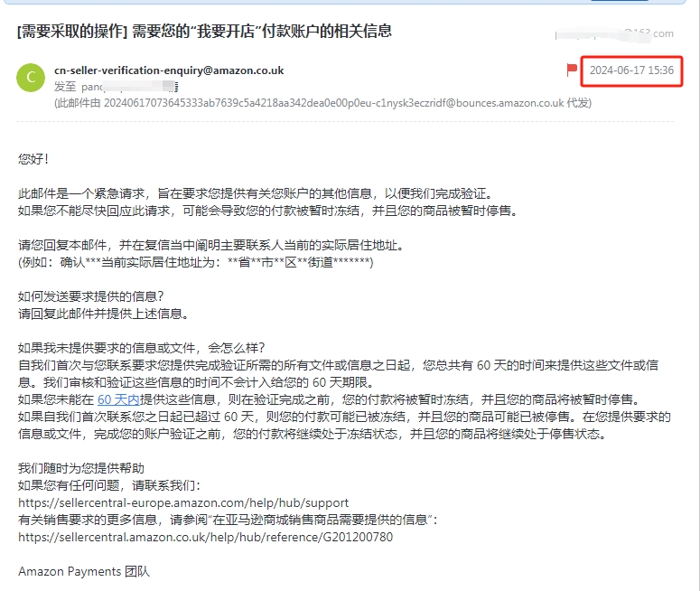Click the "发至" recipient field
Image resolution: width=700 pixels, height=591 pixels.
click(x=117, y=86)
